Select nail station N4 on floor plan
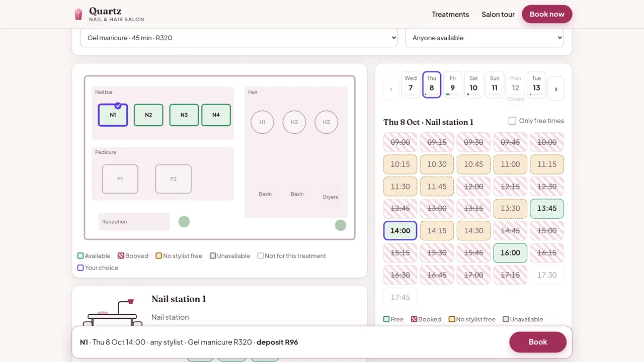This screenshot has width=644, height=362. (x=216, y=115)
